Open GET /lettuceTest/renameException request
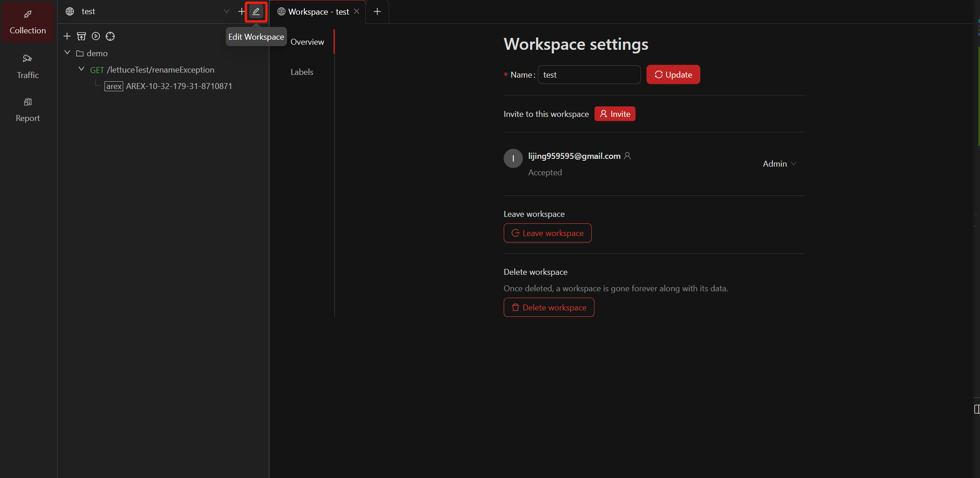Viewport: 980px width, 478px height. click(152, 70)
